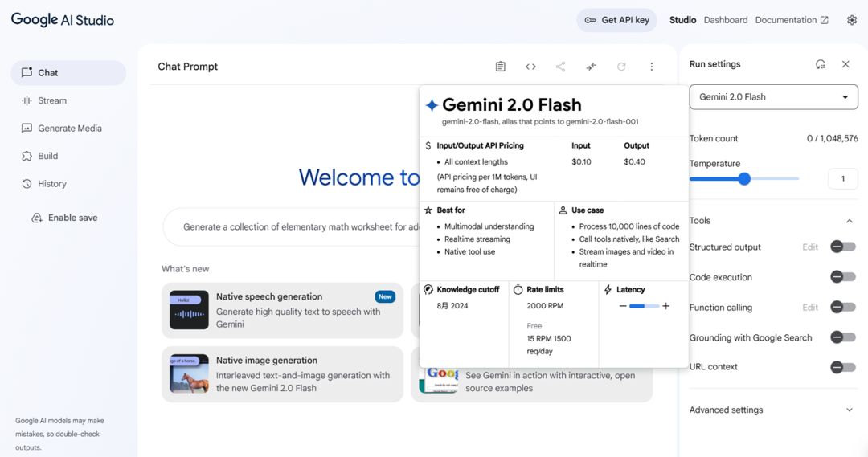The width and height of the screenshot is (868, 457).
Task: Click the Get code brackets icon
Action: pyautogui.click(x=530, y=67)
